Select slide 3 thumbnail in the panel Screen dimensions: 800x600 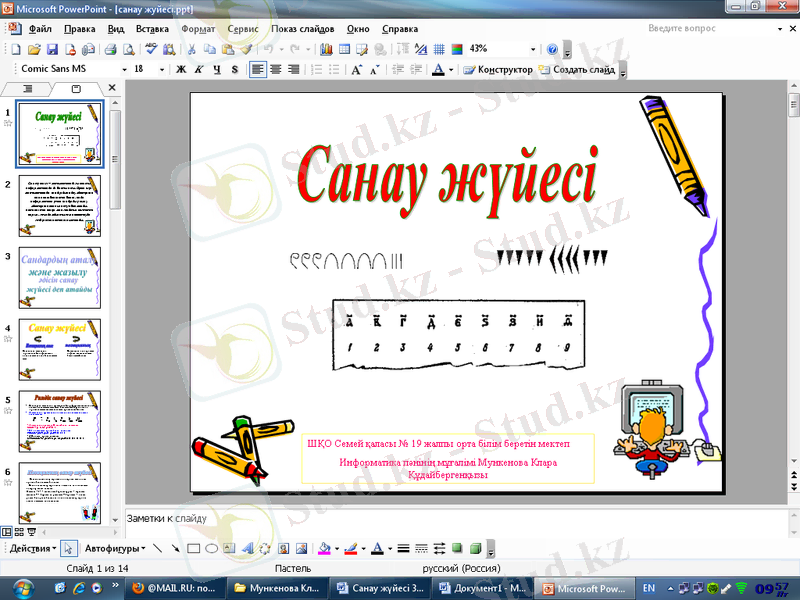click(60, 278)
